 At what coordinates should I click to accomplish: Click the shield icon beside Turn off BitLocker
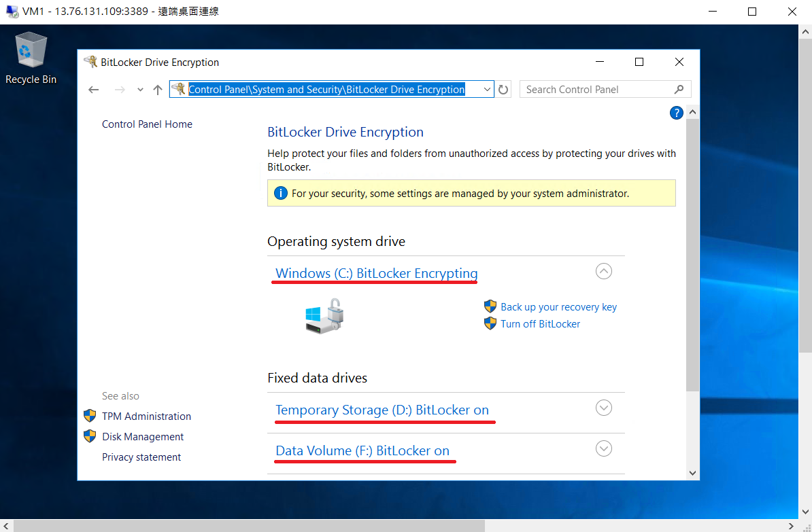click(490, 323)
